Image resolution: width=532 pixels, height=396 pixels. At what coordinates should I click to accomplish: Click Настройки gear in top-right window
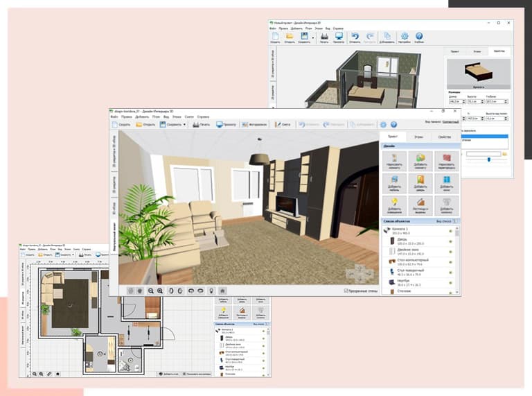405,37
